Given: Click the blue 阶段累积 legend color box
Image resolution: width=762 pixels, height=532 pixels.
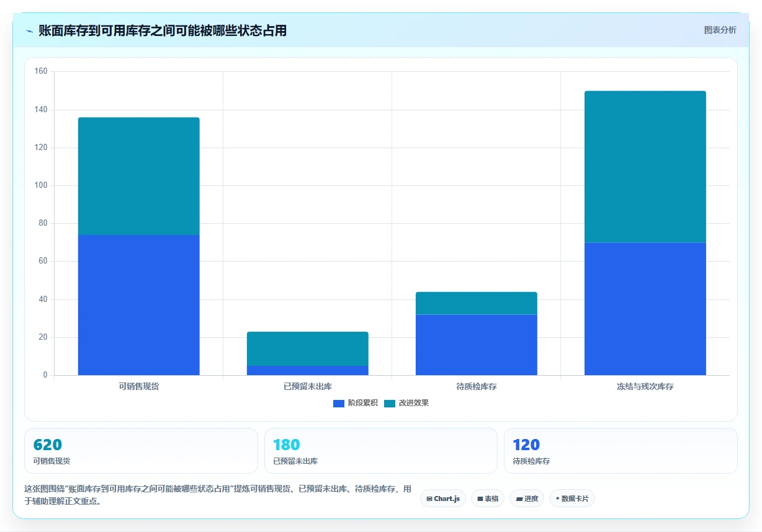Looking at the screenshot, I should [339, 404].
